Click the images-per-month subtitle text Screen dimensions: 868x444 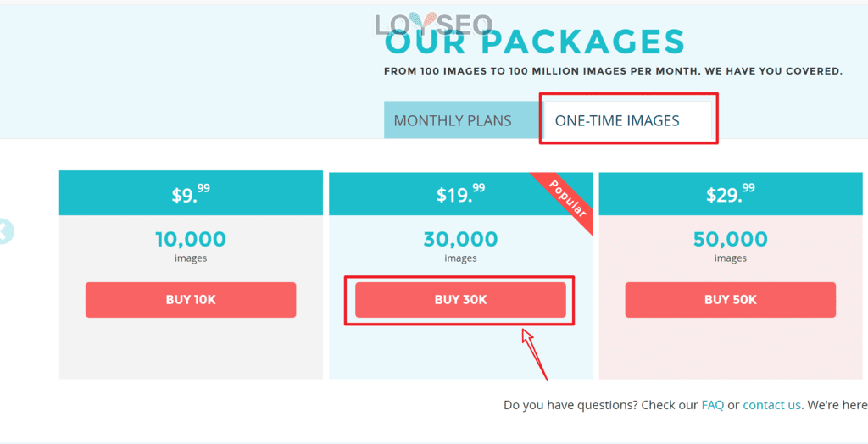pos(614,71)
